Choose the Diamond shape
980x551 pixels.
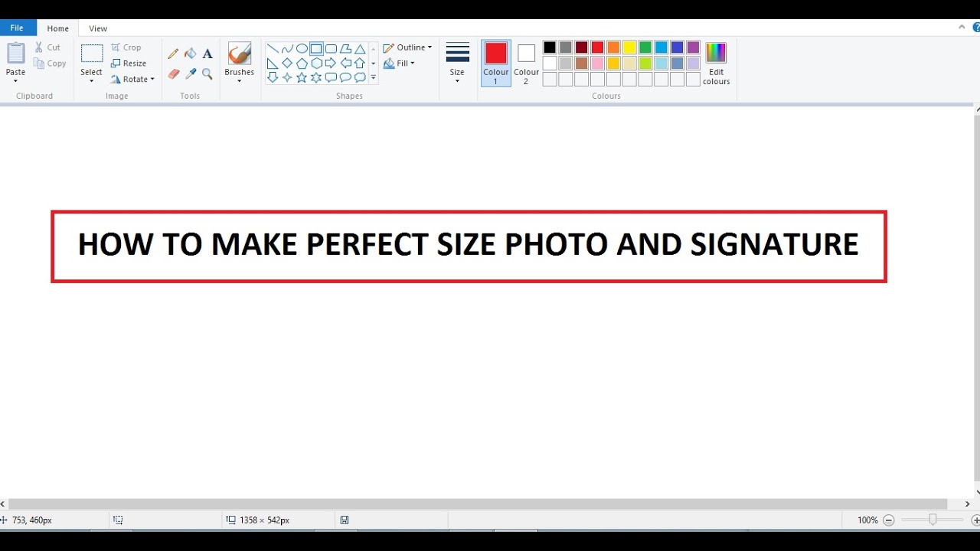[287, 64]
